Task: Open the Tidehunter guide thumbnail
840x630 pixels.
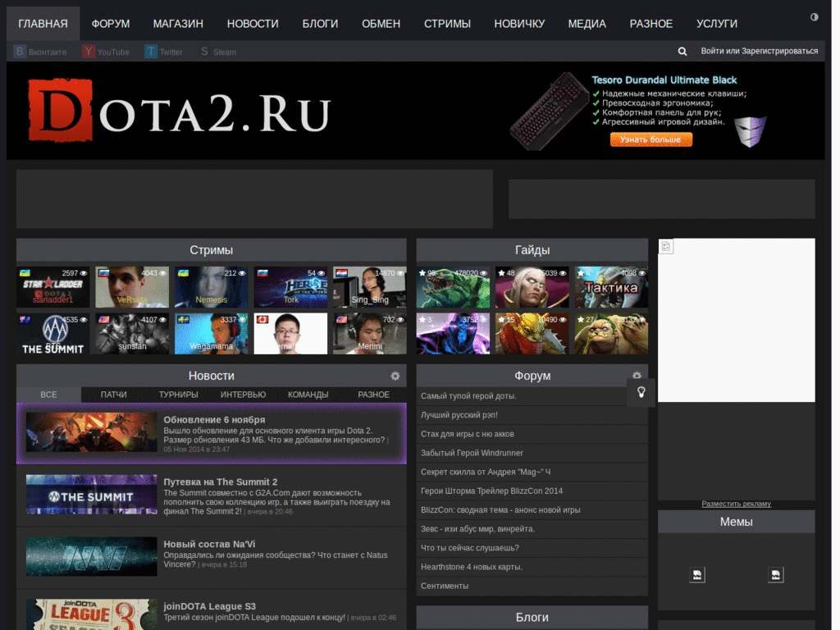Action: pos(453,287)
